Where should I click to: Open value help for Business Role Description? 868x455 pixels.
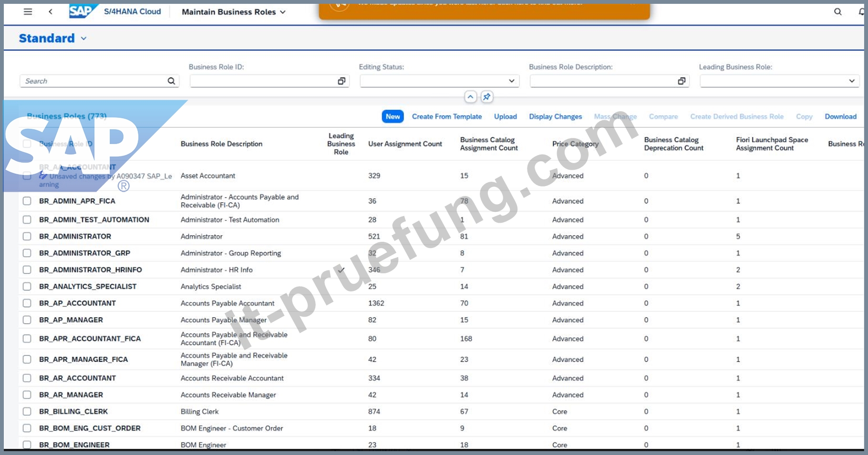pos(682,81)
